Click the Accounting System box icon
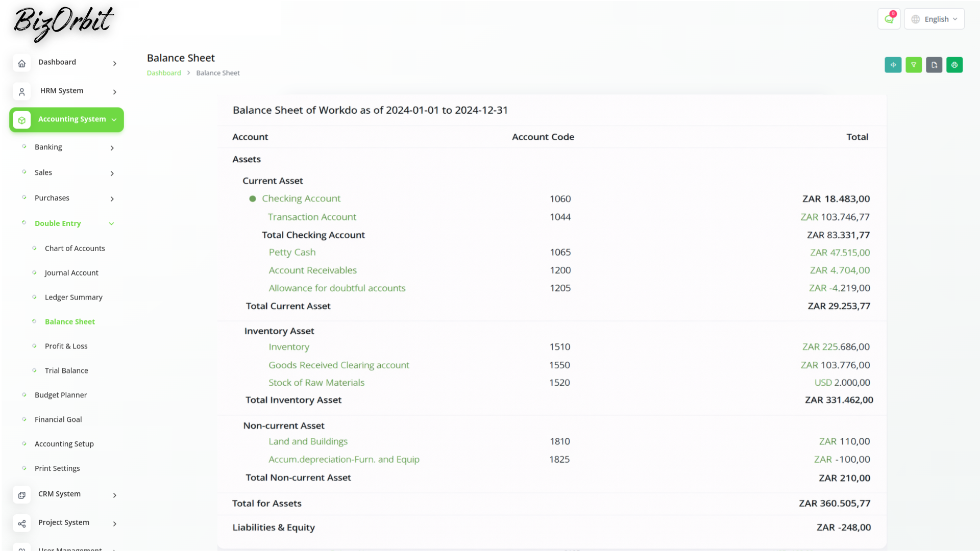 [21, 120]
